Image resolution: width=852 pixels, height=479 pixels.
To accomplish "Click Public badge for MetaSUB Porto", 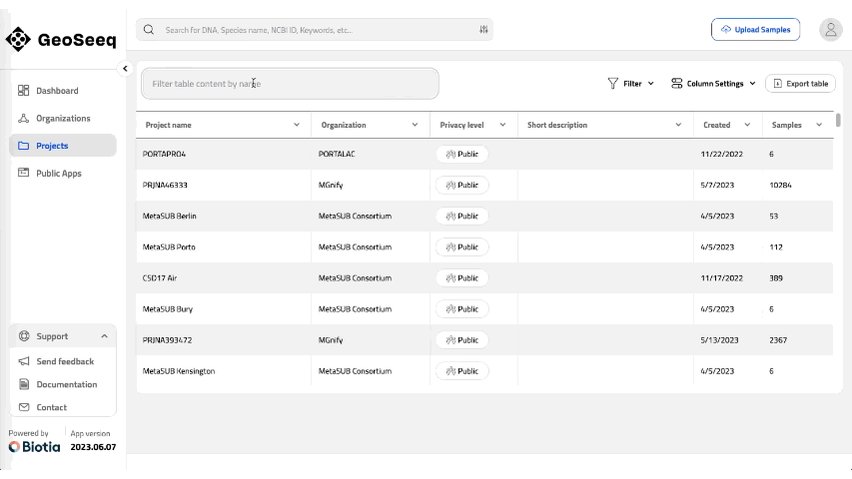I will (462, 247).
